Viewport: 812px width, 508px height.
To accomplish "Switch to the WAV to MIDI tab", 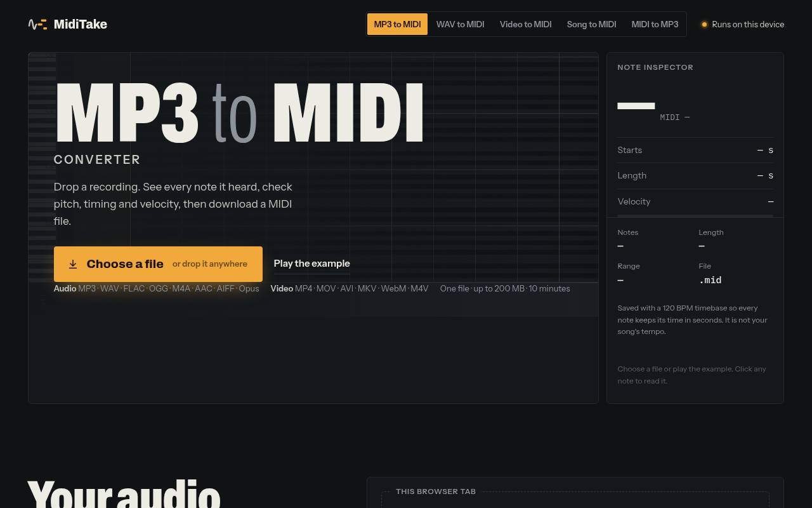I will click(461, 24).
